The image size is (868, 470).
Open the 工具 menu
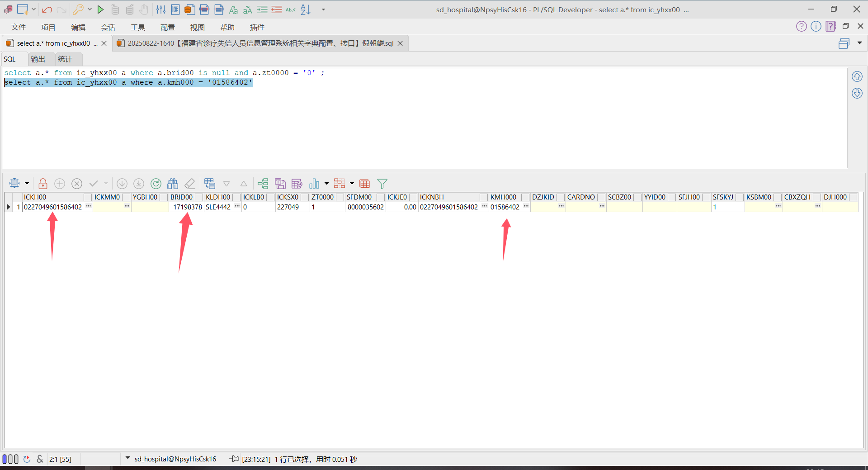pyautogui.click(x=138, y=28)
